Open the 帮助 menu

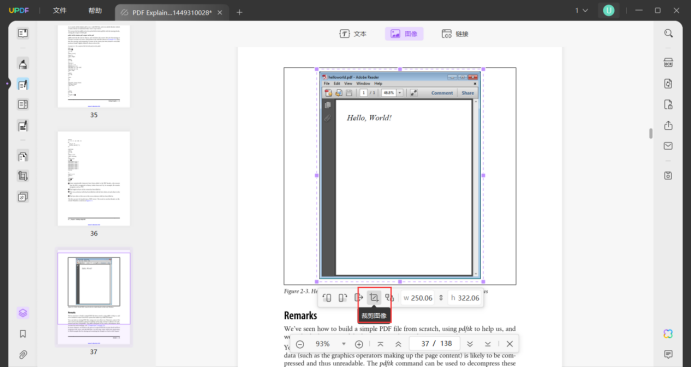point(95,11)
